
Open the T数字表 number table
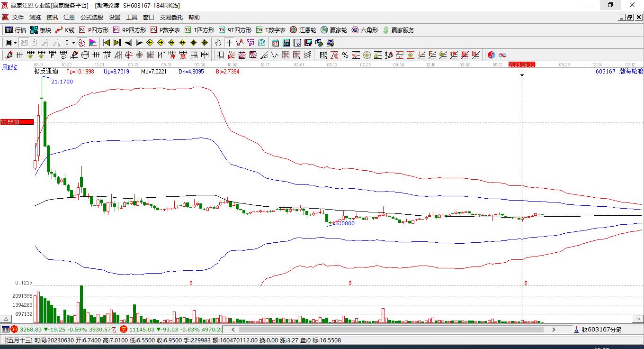(x=271, y=30)
